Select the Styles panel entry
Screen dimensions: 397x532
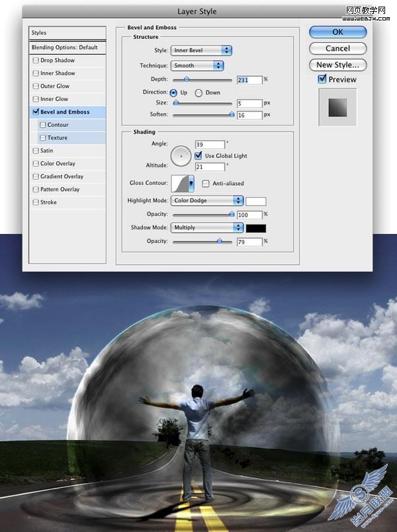pos(67,33)
